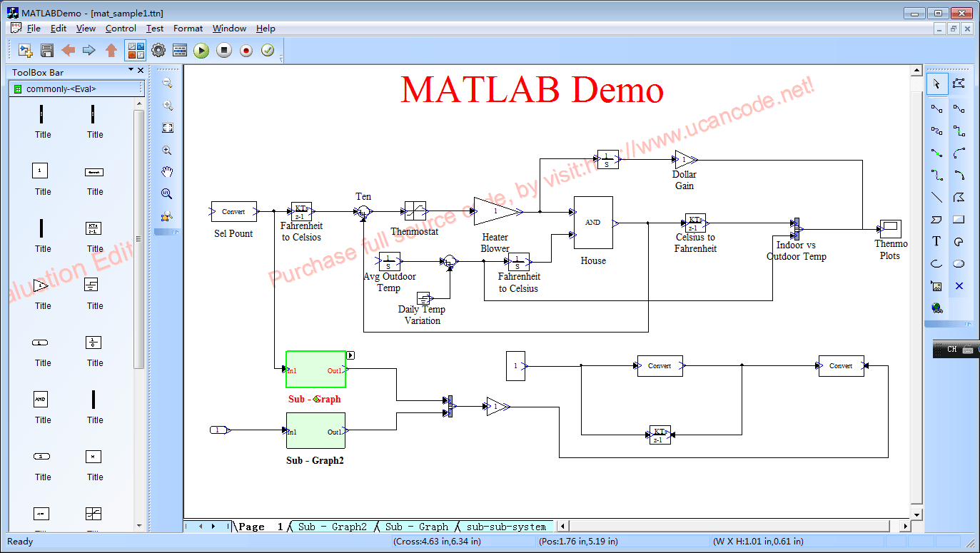Image resolution: width=980 pixels, height=553 pixels.
Task: Click the green checkmark validate button
Action: coord(268,50)
